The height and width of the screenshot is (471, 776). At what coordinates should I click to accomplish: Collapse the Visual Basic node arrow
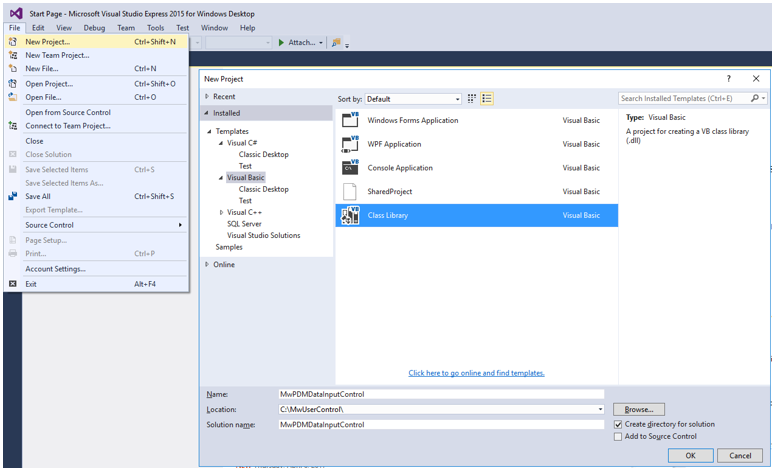pyautogui.click(x=221, y=178)
